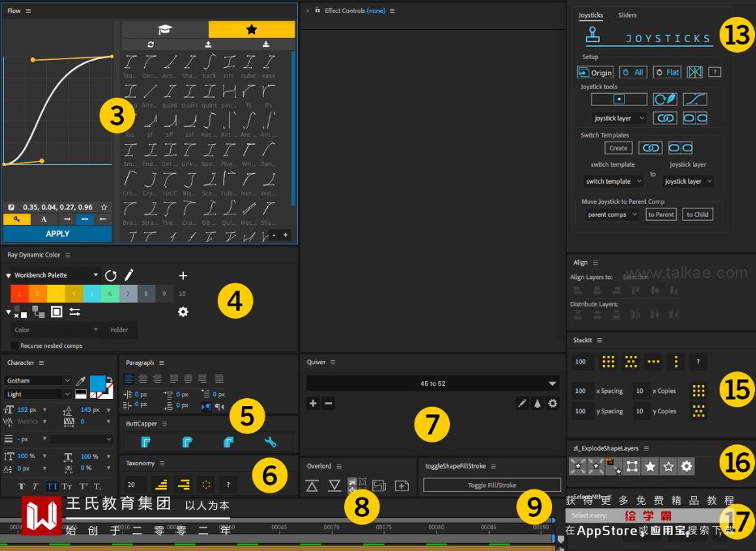Viewport: 756px width, 551px height.
Task: Toggle the Flow 'A' mode button
Action: pyautogui.click(x=44, y=219)
